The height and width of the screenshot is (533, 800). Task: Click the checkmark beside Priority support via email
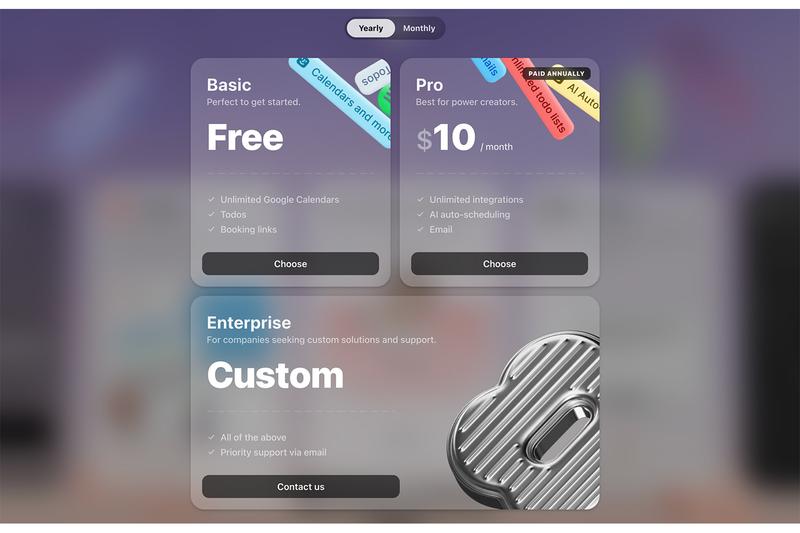[x=211, y=452]
